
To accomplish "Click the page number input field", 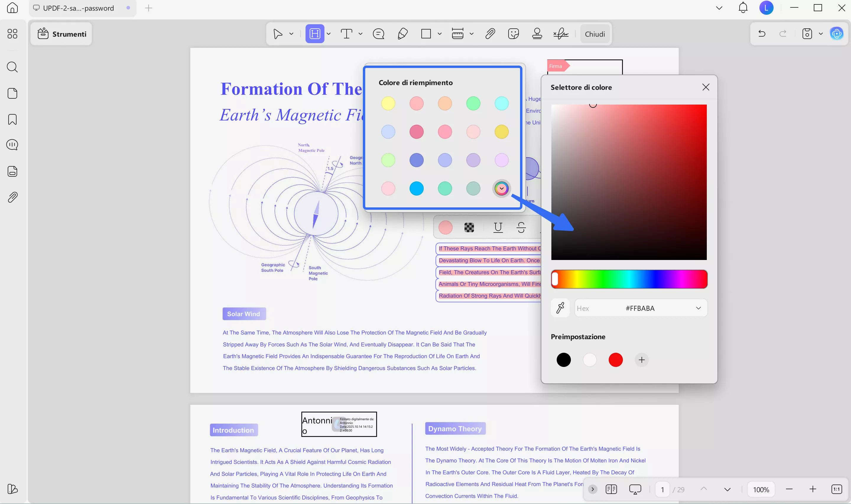I will [662, 490].
